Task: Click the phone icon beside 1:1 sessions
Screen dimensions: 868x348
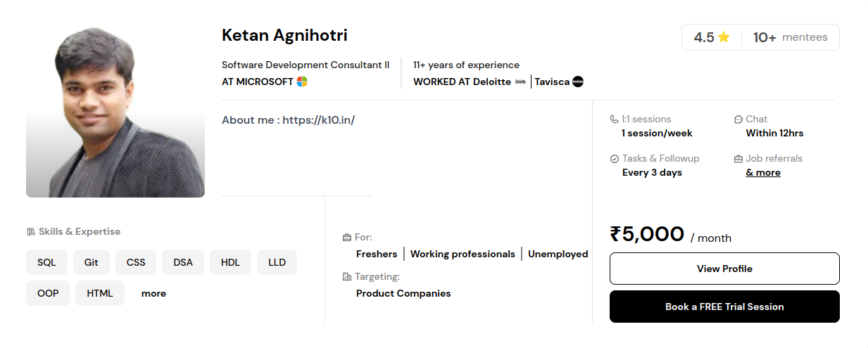Action: point(614,120)
